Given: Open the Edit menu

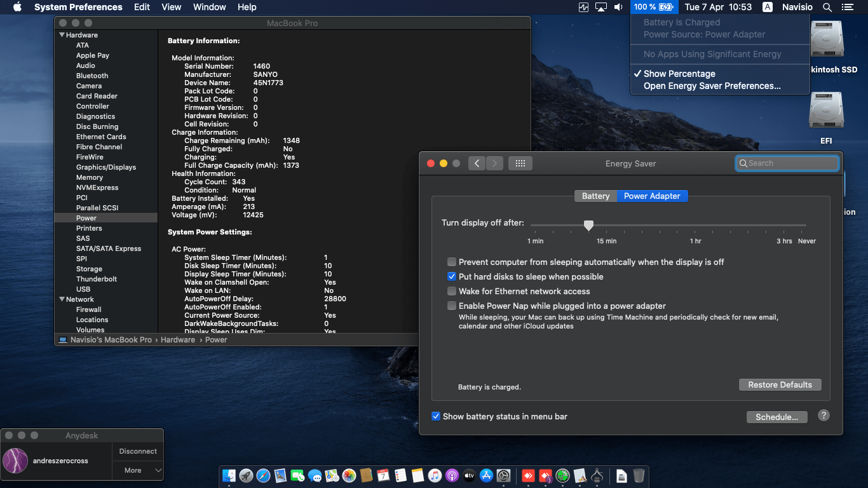Looking at the screenshot, I should pyautogui.click(x=142, y=7).
